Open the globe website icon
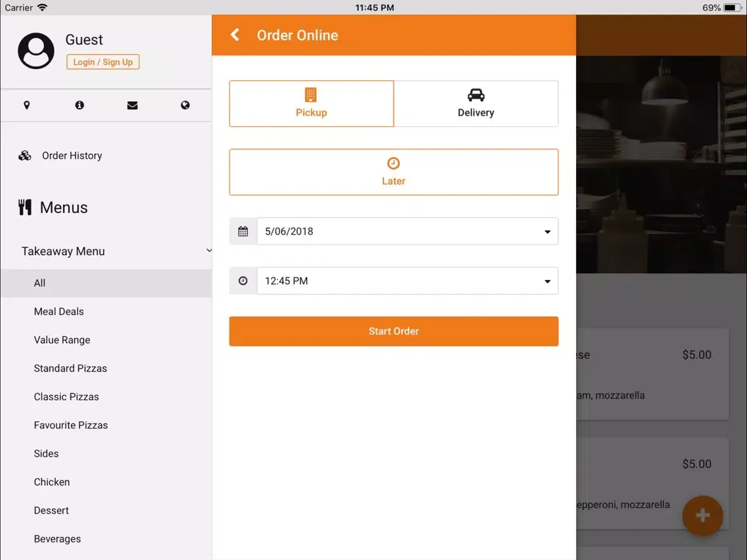This screenshot has height=560, width=747. pos(185,105)
